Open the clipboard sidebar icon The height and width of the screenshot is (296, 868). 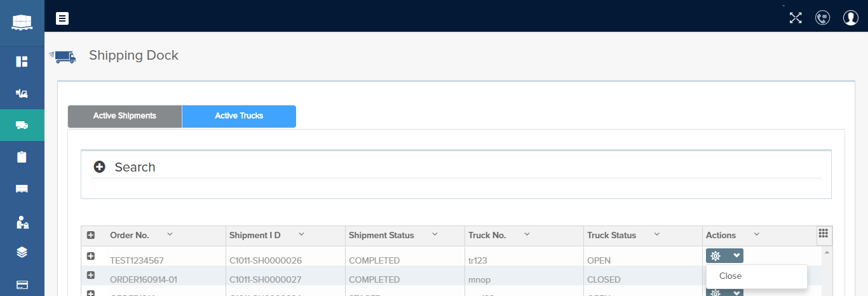click(22, 157)
